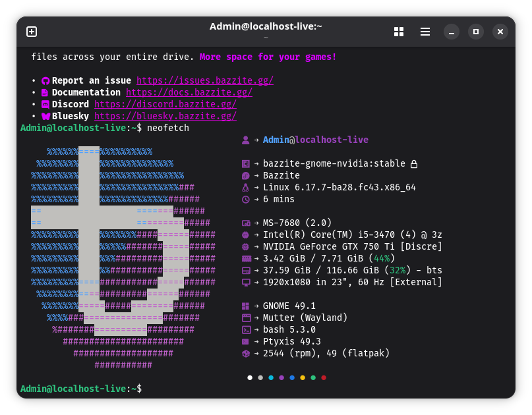Click the host icon beside MS-7680
Viewport: 532px width, 415px height.
click(246, 223)
